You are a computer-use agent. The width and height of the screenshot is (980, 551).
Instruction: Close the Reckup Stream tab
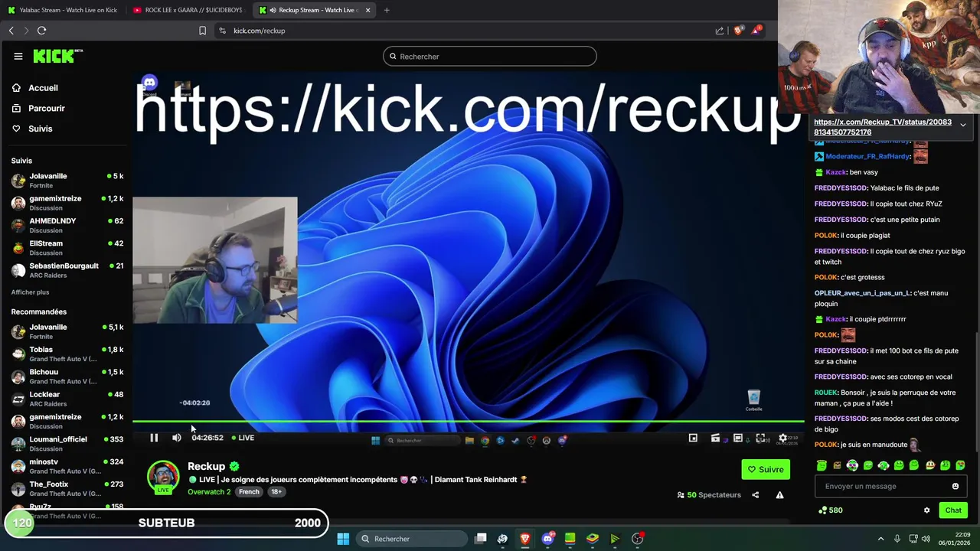(x=368, y=10)
